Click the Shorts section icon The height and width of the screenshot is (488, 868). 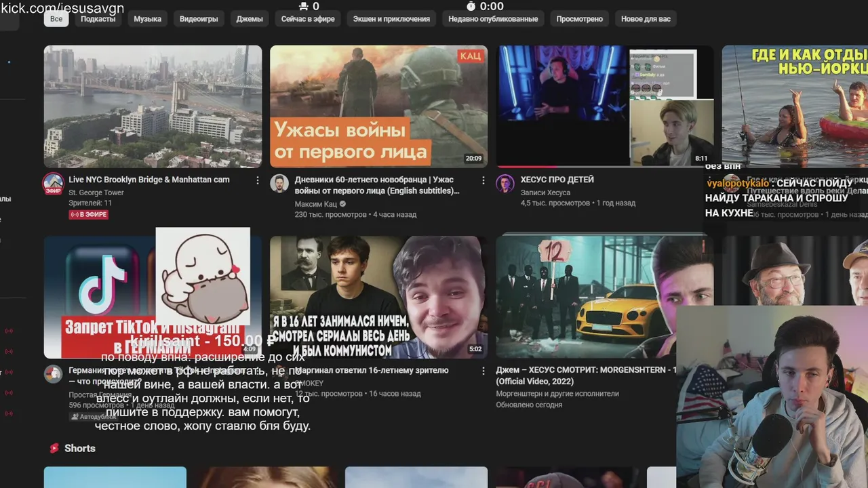[x=54, y=448]
